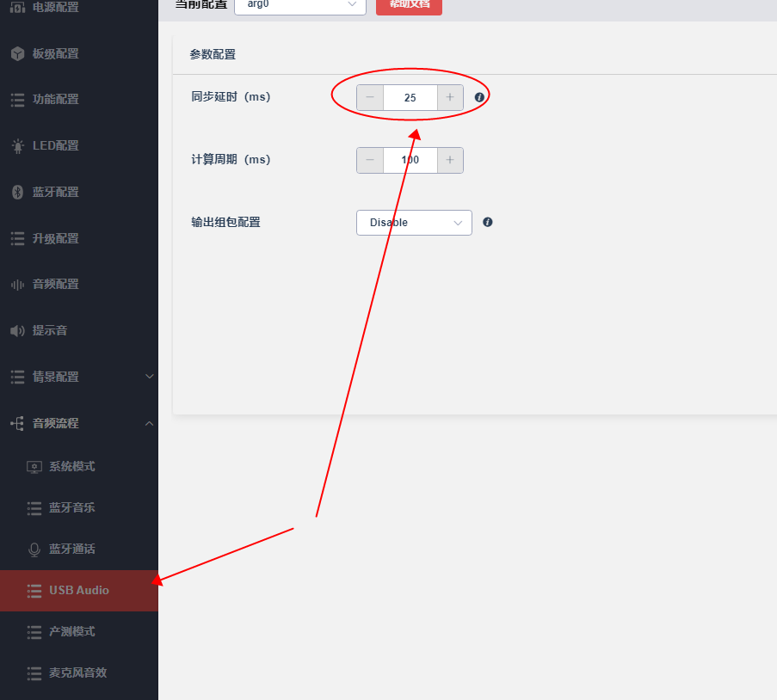Collapse the 音频流程 sidebar group
This screenshot has width=777, height=700.
[79, 424]
